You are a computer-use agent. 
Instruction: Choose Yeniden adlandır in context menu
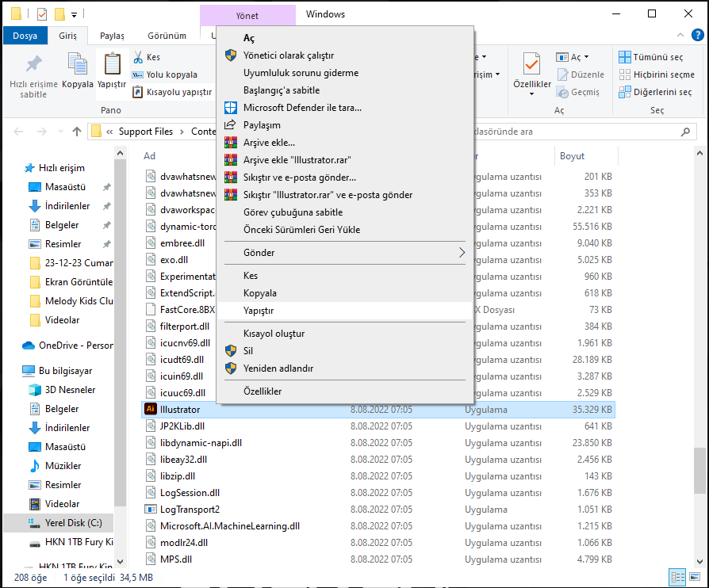344,368
